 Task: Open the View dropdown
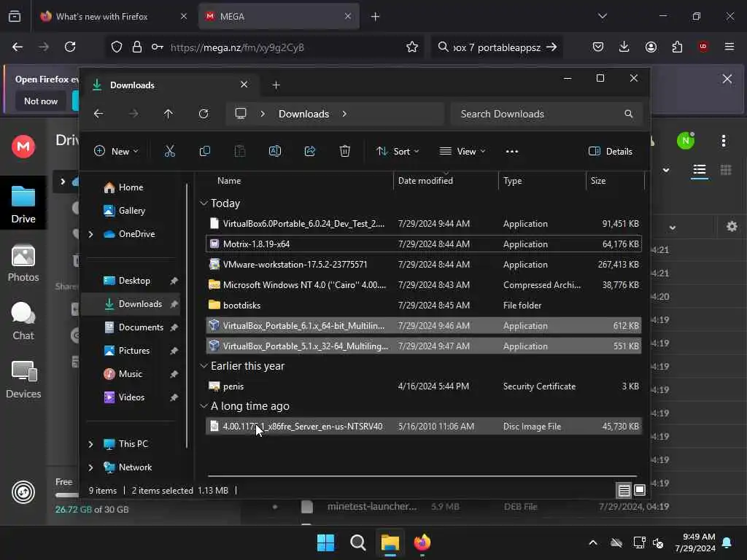(462, 152)
